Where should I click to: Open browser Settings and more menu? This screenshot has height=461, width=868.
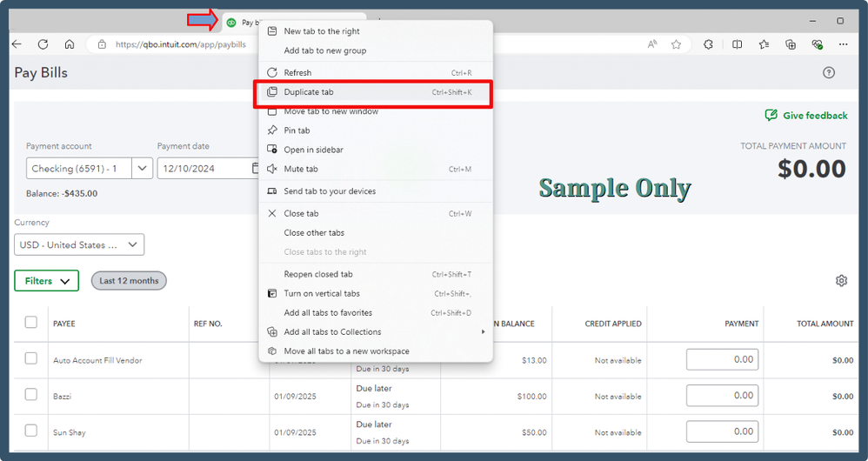click(843, 45)
